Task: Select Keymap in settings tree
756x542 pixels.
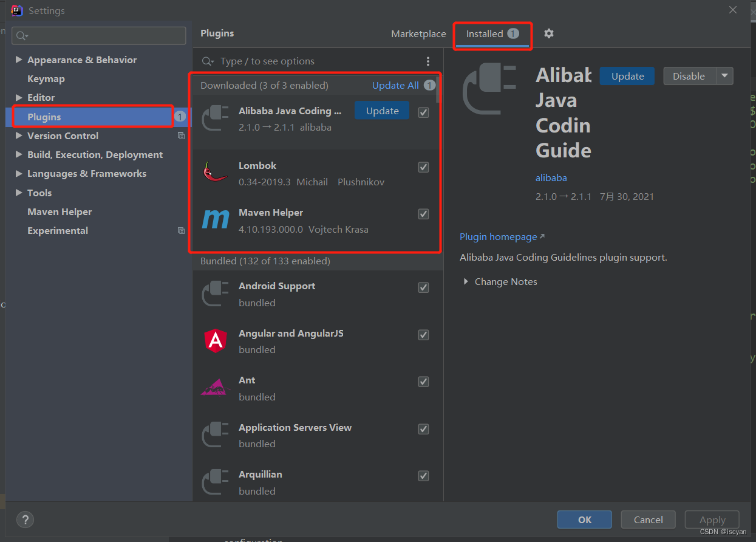Action: tap(46, 79)
